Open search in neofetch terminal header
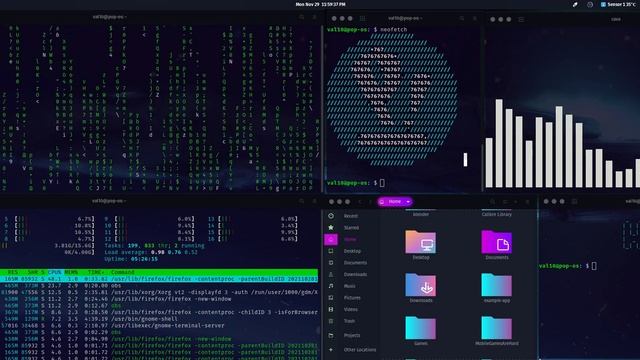The image size is (640, 360). (462, 18)
